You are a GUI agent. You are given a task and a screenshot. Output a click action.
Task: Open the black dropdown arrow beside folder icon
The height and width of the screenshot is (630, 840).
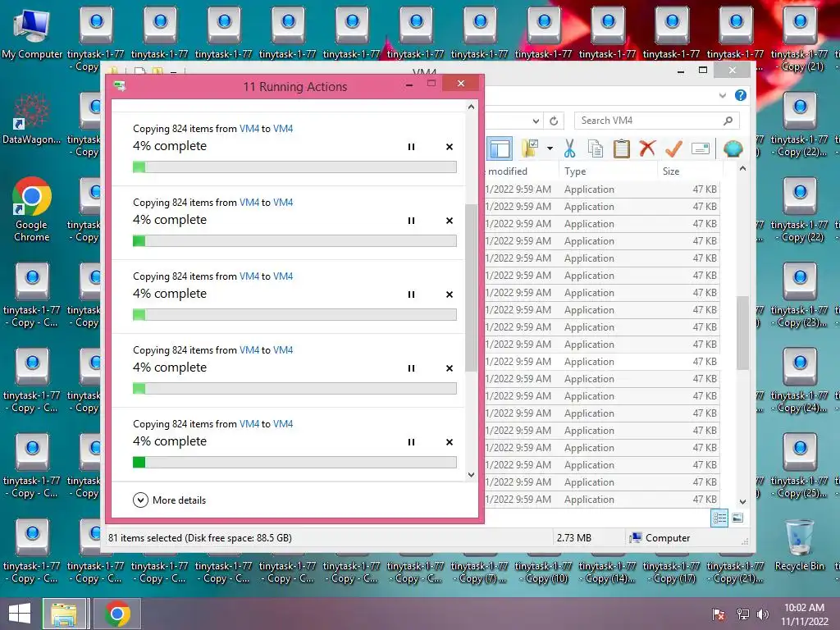tap(550, 148)
